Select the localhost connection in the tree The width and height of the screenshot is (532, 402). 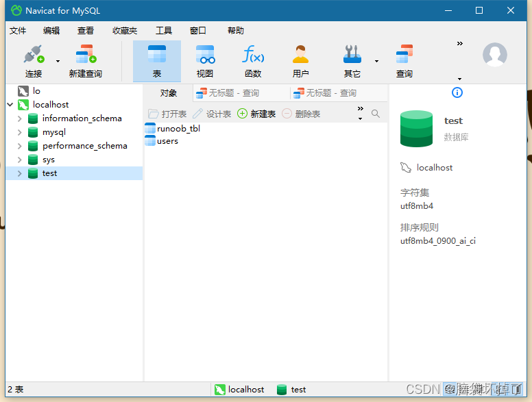tap(51, 105)
